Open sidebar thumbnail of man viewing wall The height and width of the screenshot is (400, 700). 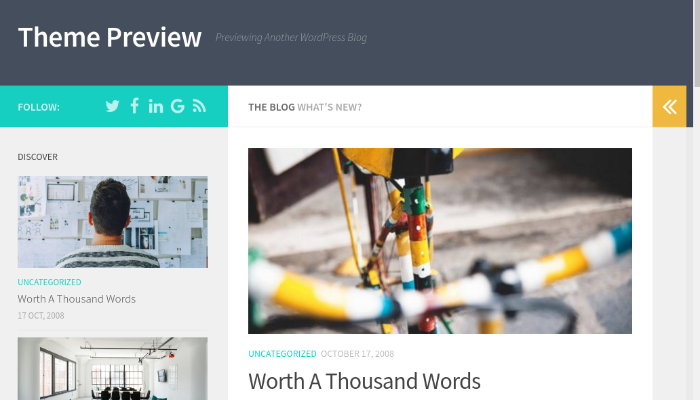[112, 222]
